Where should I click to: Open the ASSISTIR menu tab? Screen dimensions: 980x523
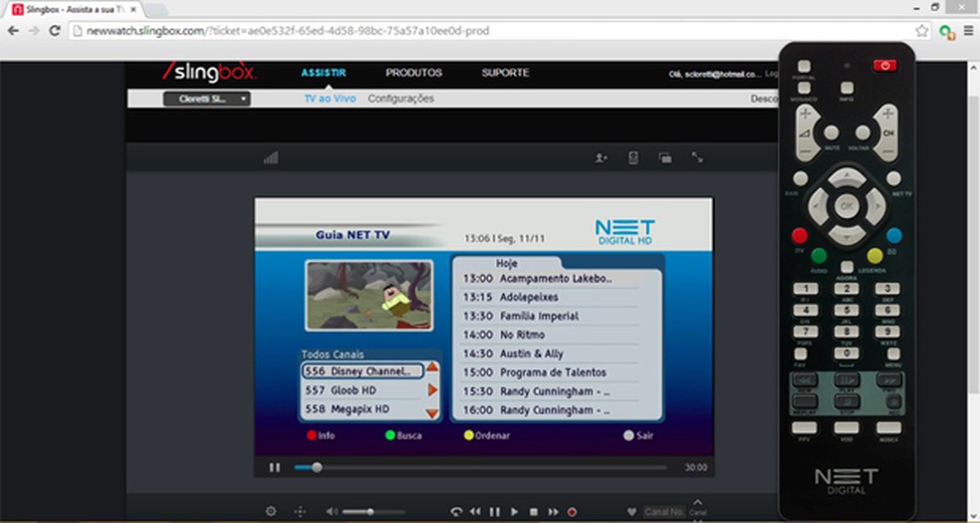[323, 73]
